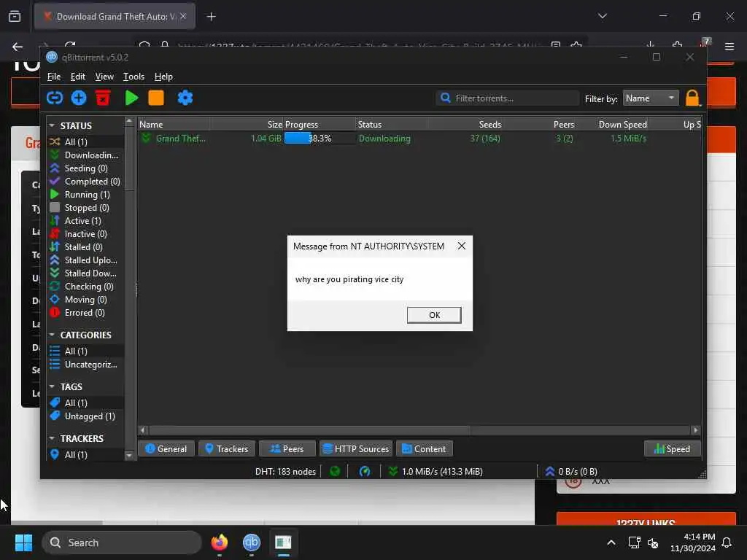Click the orange Stop torrent icon
Screen dimensions: 747x560
(156, 98)
